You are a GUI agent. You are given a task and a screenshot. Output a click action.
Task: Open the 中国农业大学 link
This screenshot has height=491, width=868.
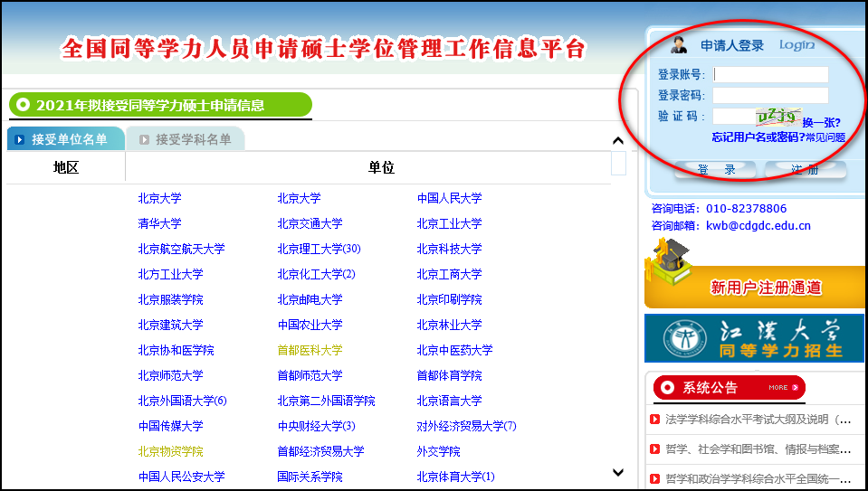310,325
